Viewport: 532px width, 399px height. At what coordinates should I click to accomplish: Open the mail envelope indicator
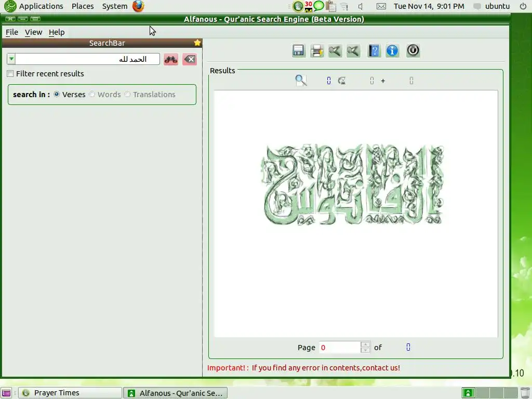coord(381,6)
